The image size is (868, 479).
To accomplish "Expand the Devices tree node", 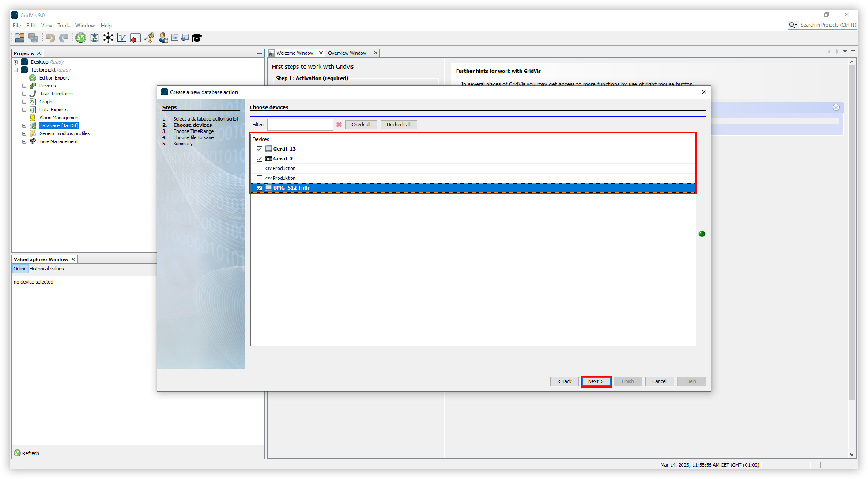I will click(x=25, y=86).
